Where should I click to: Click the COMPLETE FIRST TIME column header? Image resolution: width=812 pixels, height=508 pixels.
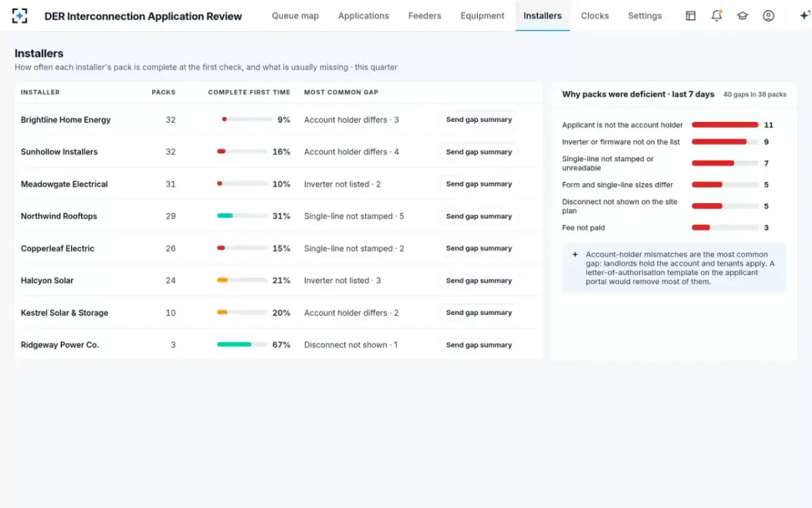(x=249, y=92)
